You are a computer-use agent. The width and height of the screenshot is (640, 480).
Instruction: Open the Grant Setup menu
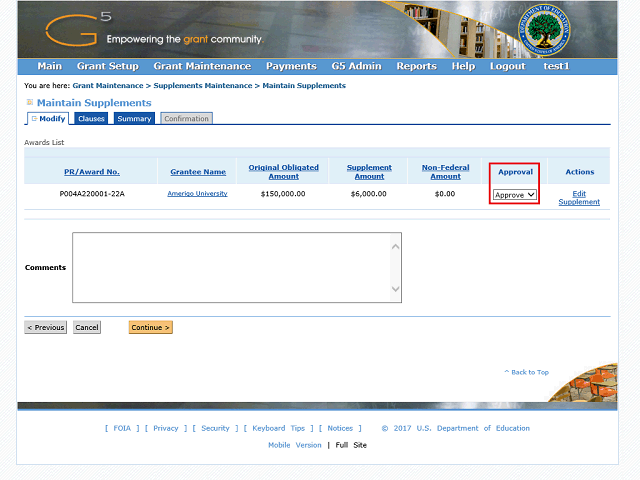[108, 66]
